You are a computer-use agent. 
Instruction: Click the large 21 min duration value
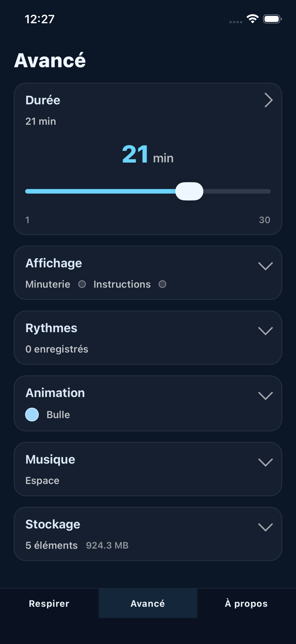(147, 155)
